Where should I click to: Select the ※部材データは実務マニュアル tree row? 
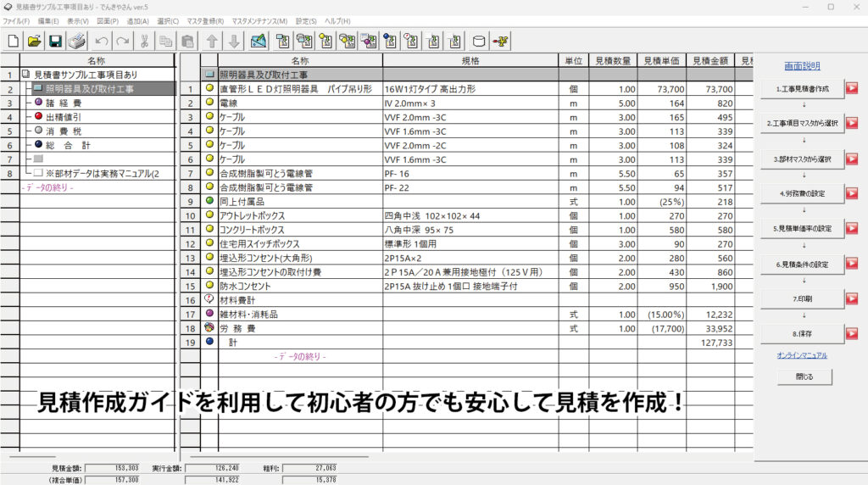(x=103, y=173)
